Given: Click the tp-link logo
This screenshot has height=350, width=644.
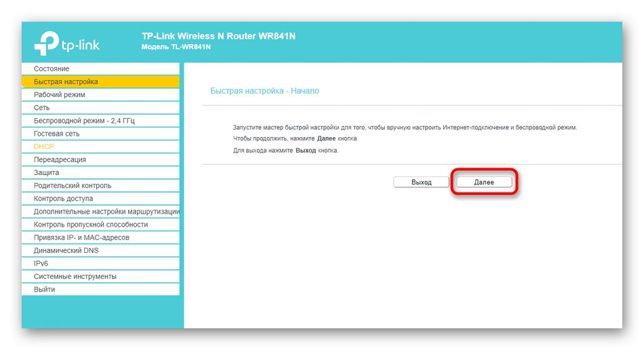Looking at the screenshot, I should [66, 43].
